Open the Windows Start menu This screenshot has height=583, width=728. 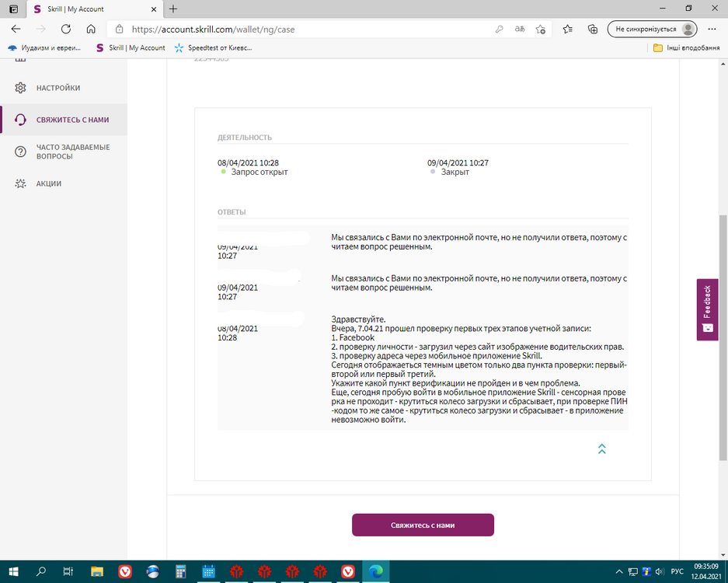click(x=13, y=571)
